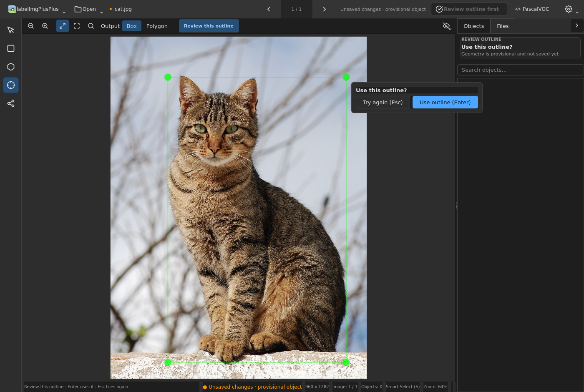Collapse the right panel with chevron

pos(577,26)
